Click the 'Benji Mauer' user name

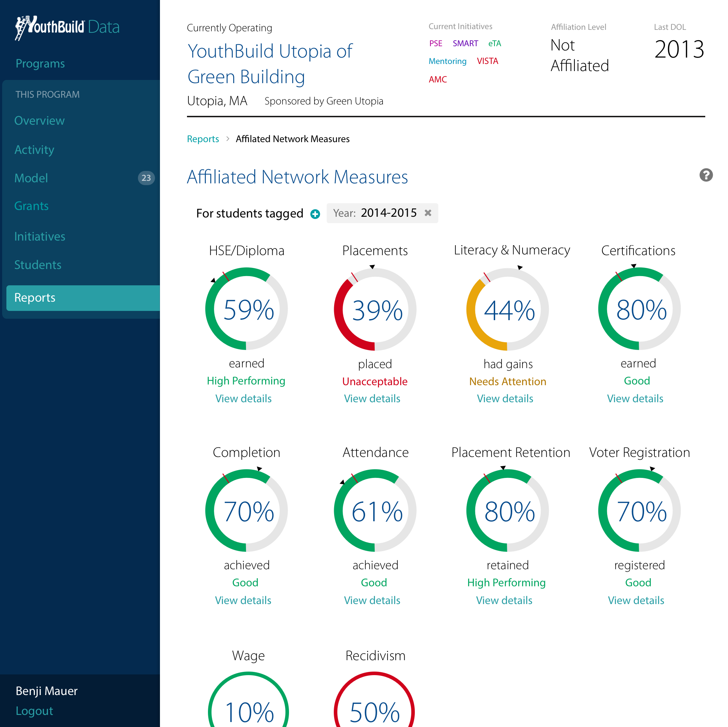coord(46,691)
